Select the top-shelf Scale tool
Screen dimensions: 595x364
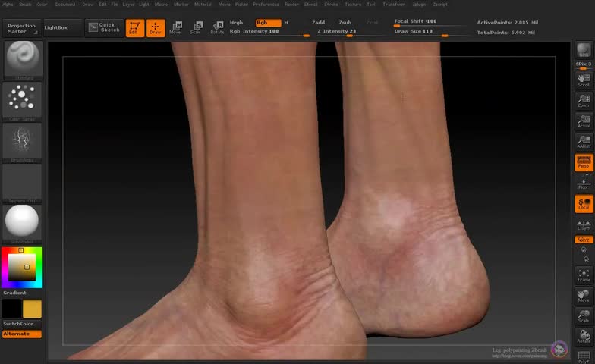coord(196,28)
